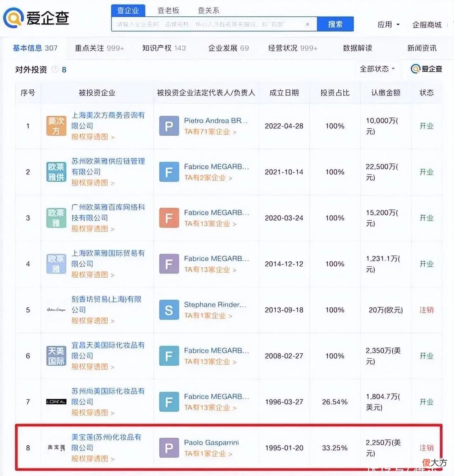The height and width of the screenshot is (476, 454).
Task: Open the 苏州尚美 L'OREAL logo thumbnail
Action: 56,402
